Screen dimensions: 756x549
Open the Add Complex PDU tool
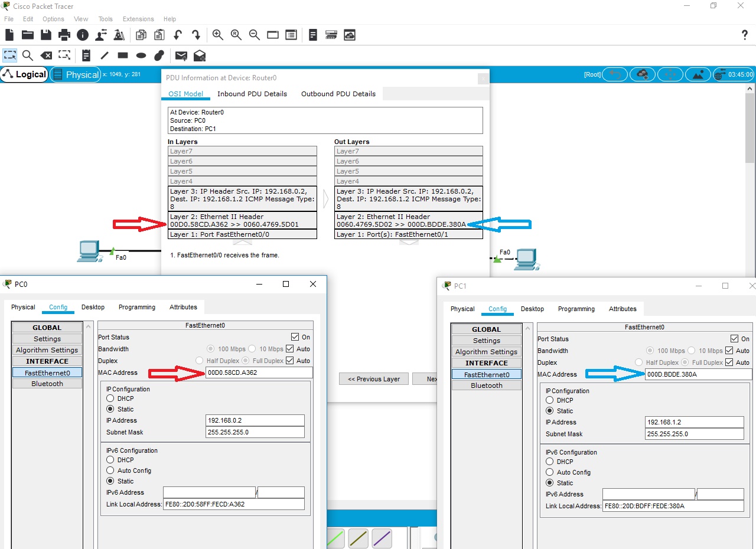coord(199,55)
